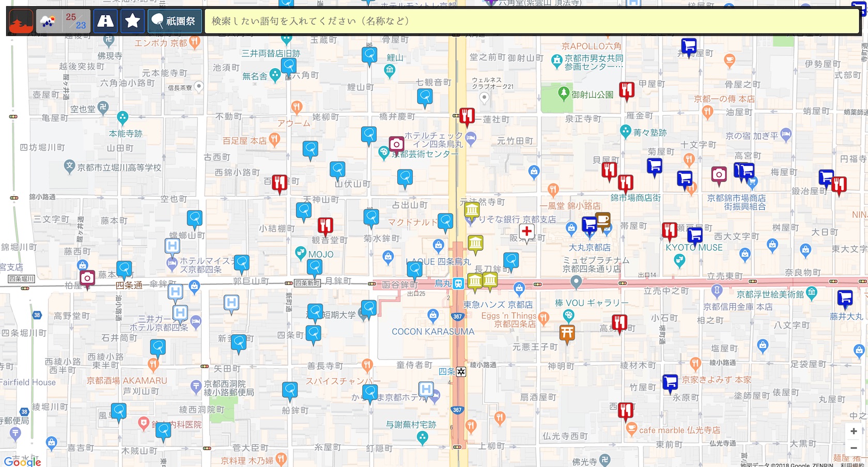Click 京都浮世絵美術館 museum label
Image resolution: width=868 pixels, height=467 pixels.
[x=770, y=294]
